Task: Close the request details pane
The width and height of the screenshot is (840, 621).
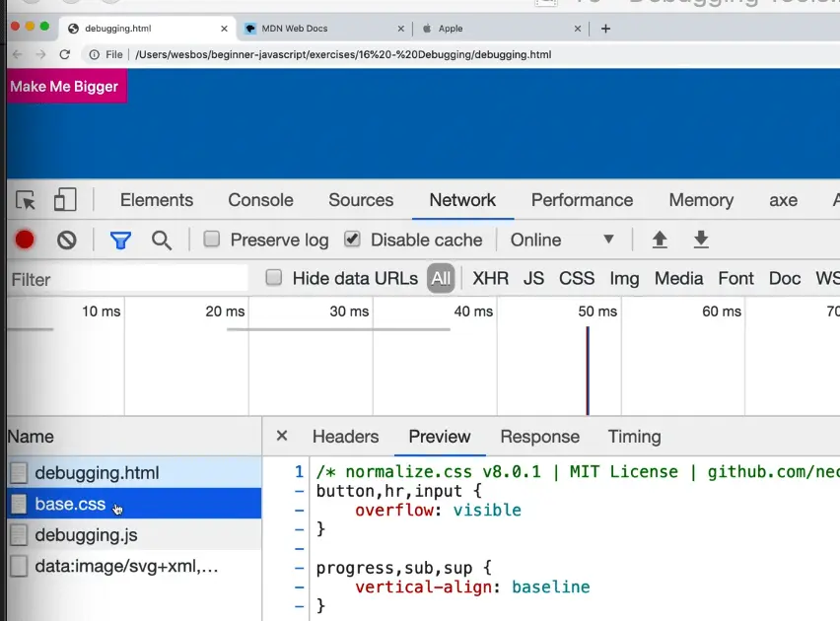Action: pyautogui.click(x=282, y=436)
